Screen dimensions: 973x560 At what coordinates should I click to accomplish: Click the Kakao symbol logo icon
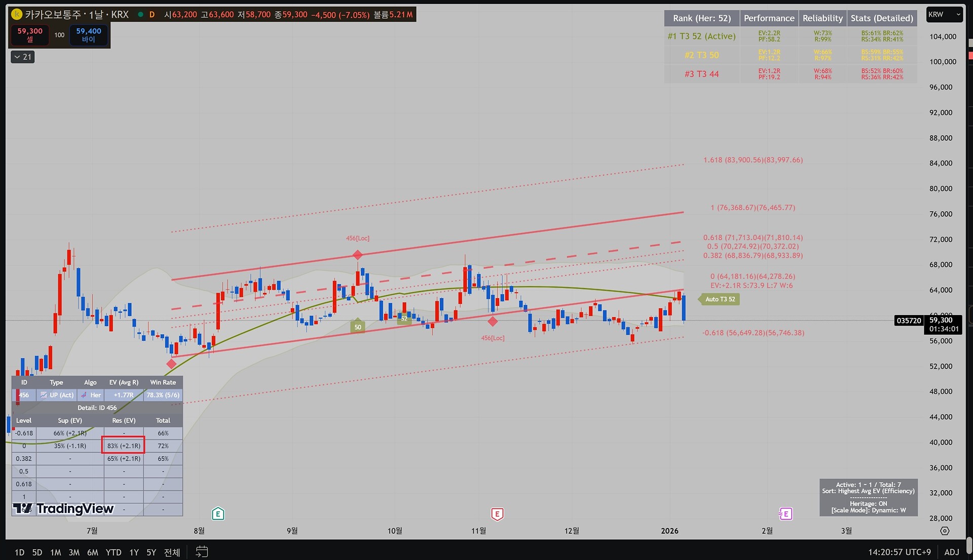17,14
